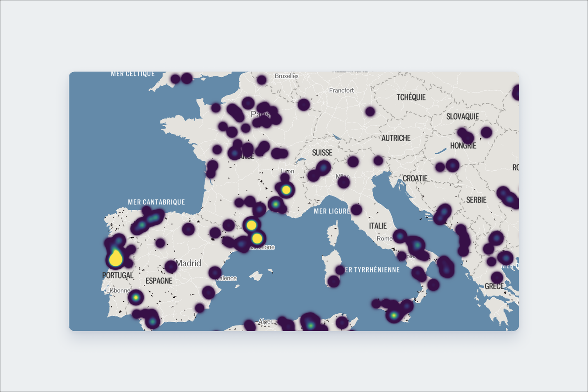
Task: Click the SUISSE country label
Action: (322, 152)
